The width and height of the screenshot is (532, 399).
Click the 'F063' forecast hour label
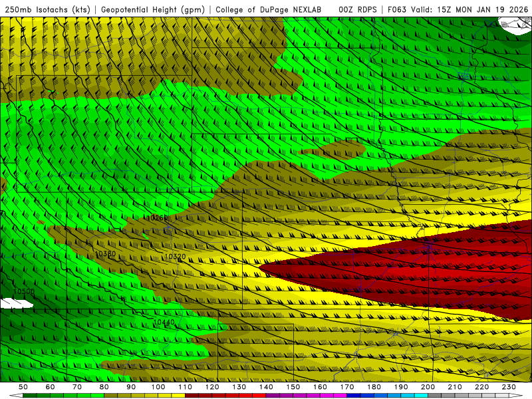(397, 10)
